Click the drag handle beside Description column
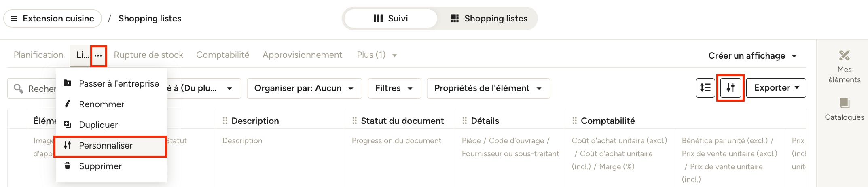868x187 pixels. (x=225, y=121)
